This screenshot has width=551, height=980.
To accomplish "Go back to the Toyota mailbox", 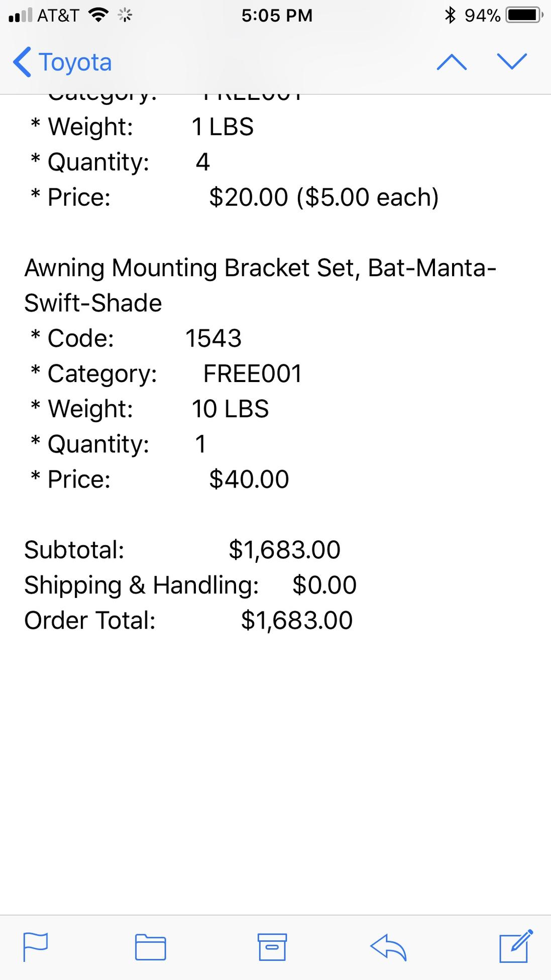I will (62, 62).
